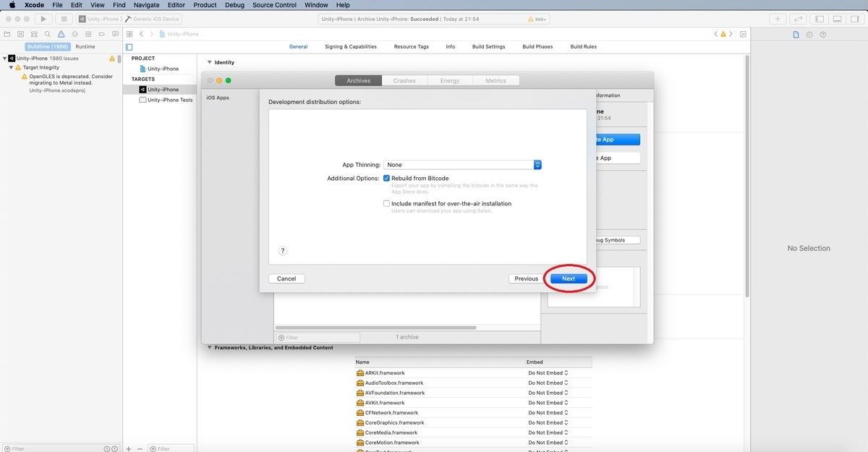868x452 pixels.
Task: Open Embed dropdown for CoreMedia.framework
Action: [548, 432]
